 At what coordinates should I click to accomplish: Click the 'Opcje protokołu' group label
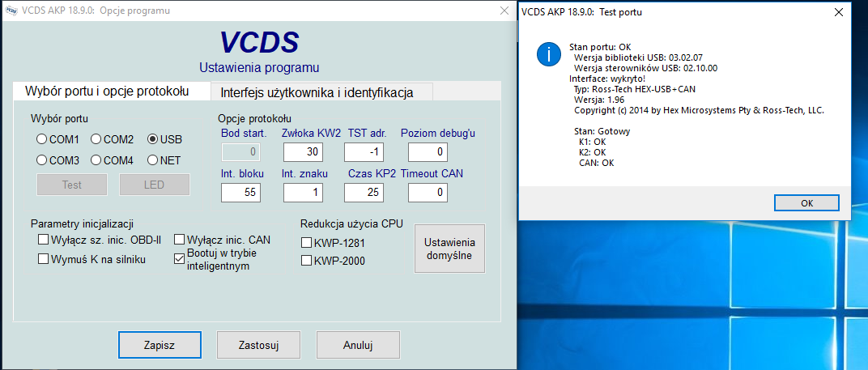point(254,118)
